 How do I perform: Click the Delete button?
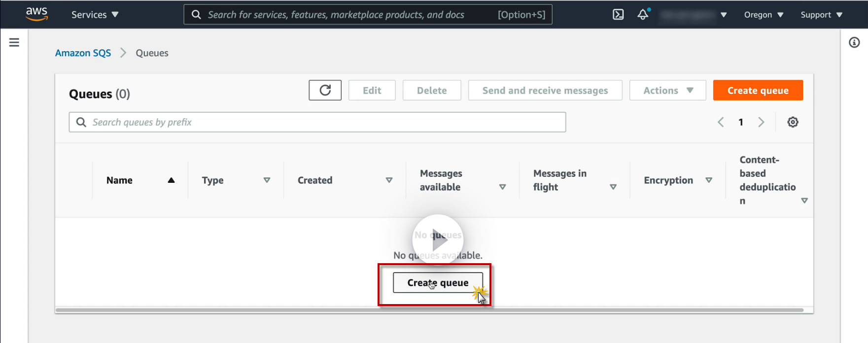point(432,90)
